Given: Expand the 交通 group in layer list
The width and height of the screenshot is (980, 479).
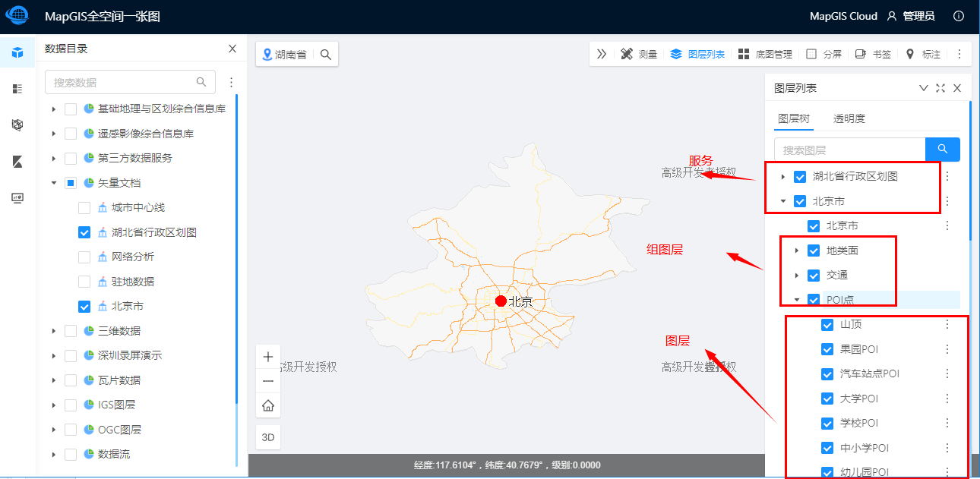Looking at the screenshot, I should coord(797,275).
